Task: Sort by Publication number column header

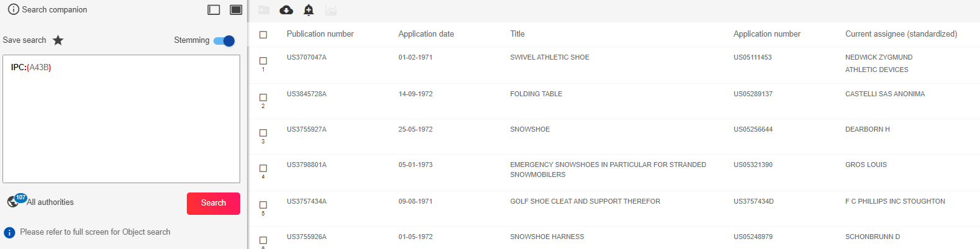Action: coord(320,34)
